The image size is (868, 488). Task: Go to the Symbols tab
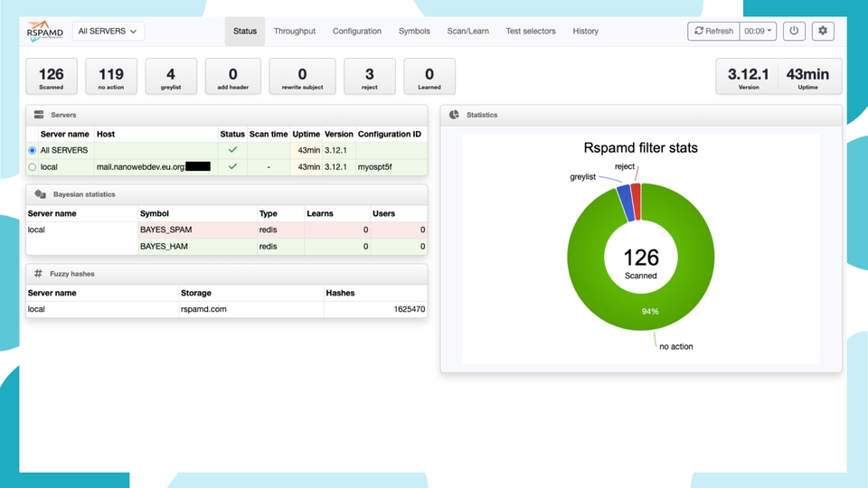point(414,31)
